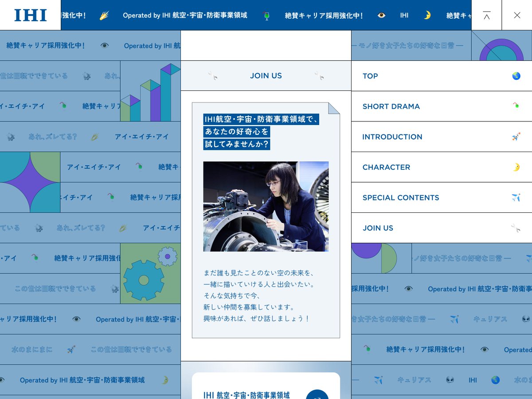The image size is (532, 399).
Task: Click the globe icon beside TOP
Action: (516, 76)
